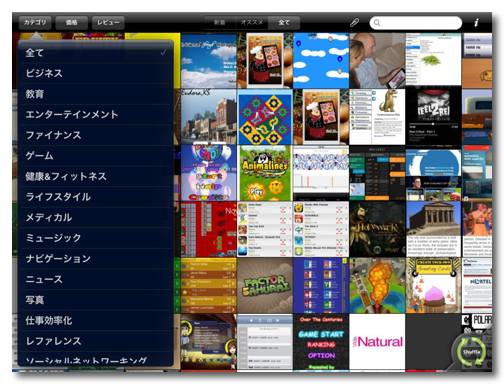Open the Factor Samurai thumbnail
Viewport: 504px width, 384px height.
265,285
